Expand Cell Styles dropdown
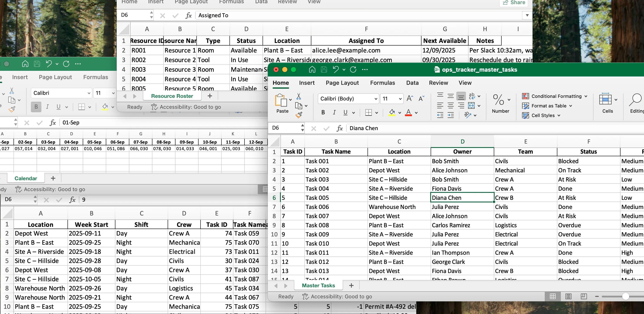 click(x=559, y=115)
